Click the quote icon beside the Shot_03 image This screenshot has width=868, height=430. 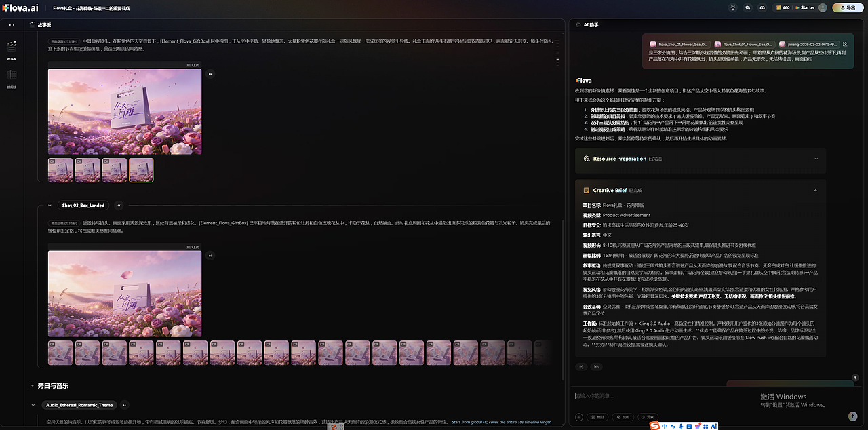[210, 256]
